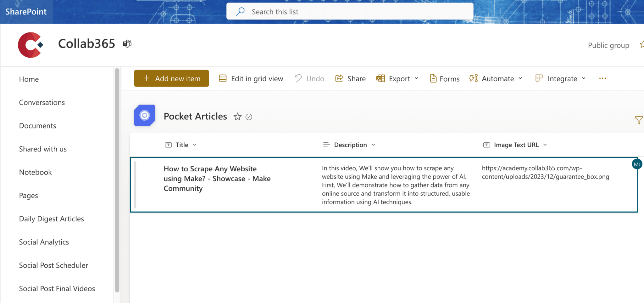
Task: Open the Image Text URL column dropdown
Action: coord(545,145)
